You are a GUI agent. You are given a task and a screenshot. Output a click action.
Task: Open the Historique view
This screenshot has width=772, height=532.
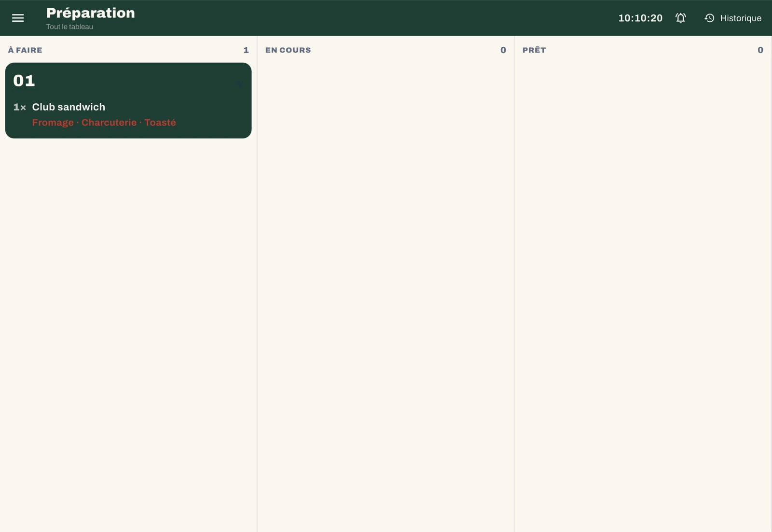(732, 18)
